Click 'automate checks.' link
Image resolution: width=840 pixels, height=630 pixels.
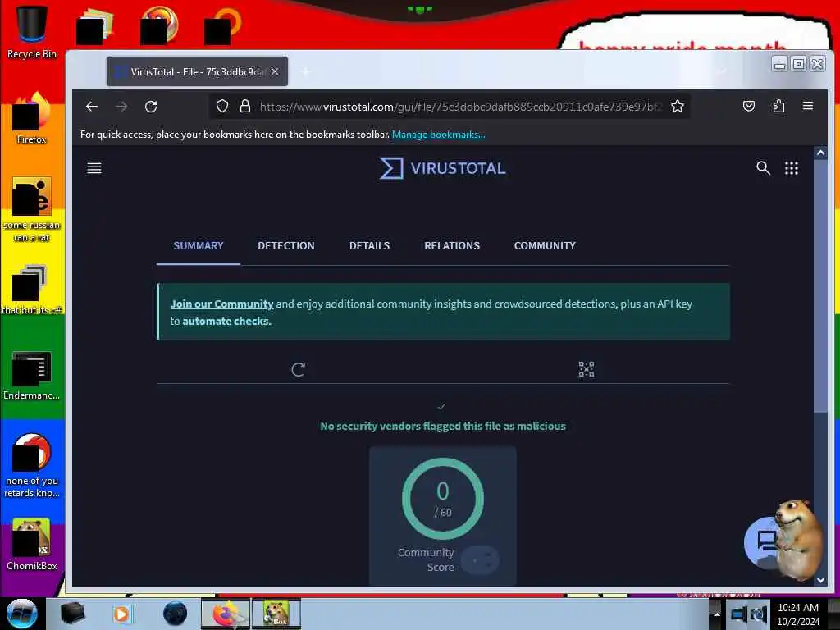click(x=226, y=321)
